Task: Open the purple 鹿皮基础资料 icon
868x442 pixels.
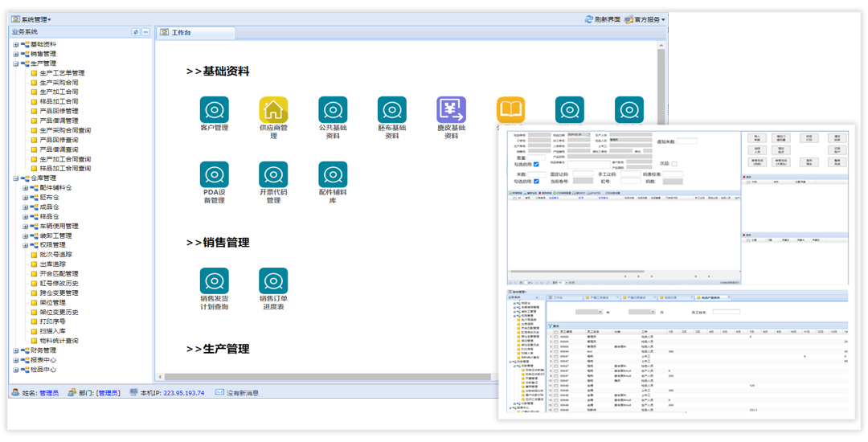Action: click(x=451, y=110)
